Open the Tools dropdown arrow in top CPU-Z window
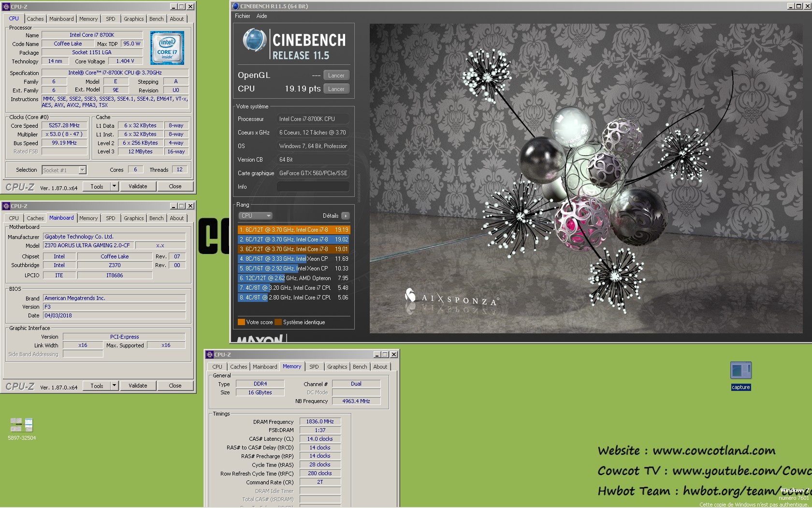 [115, 186]
